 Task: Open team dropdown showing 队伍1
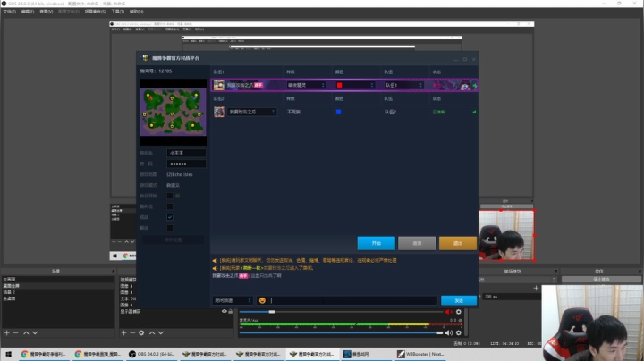pos(403,85)
